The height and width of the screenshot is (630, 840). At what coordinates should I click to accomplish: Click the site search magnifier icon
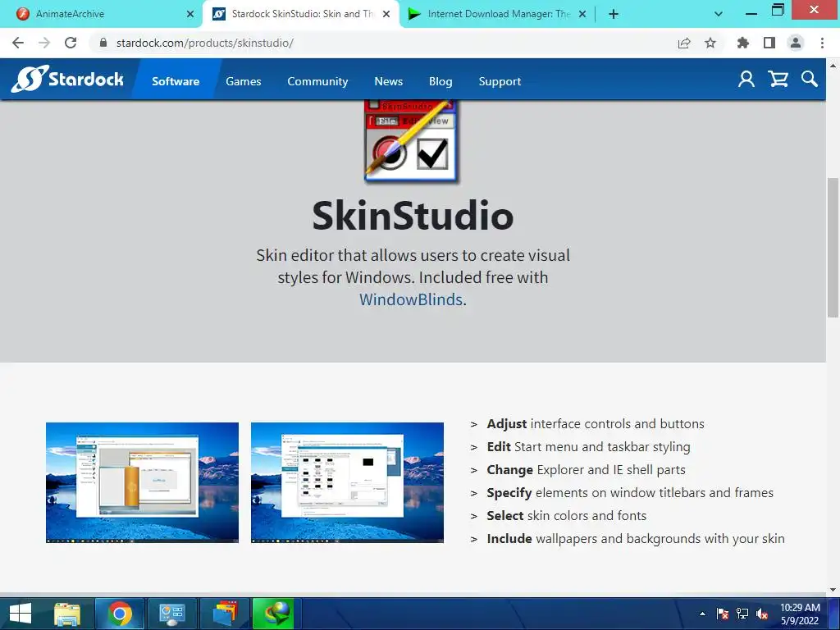click(x=810, y=80)
